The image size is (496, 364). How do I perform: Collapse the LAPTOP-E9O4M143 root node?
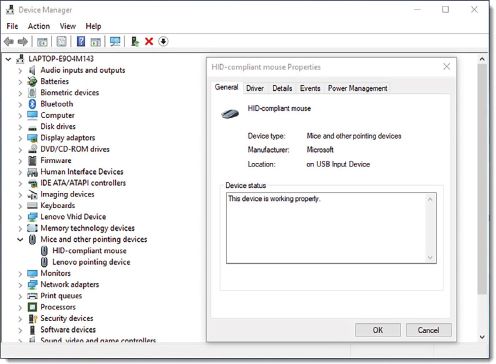click(x=9, y=59)
